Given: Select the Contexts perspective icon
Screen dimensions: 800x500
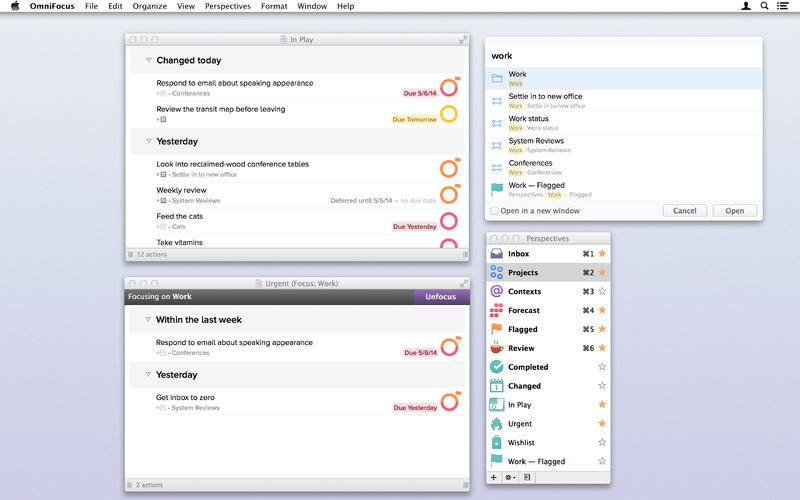Looking at the screenshot, I should [x=497, y=291].
